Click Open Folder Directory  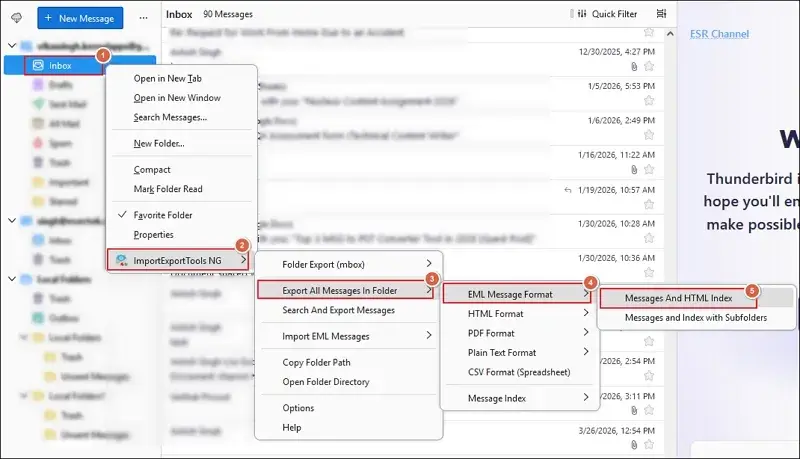[x=349, y=382]
